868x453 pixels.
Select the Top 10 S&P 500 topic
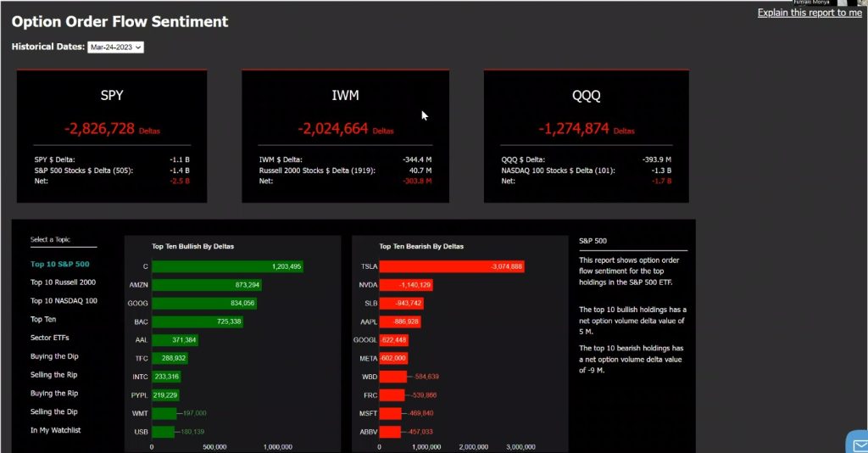point(60,264)
